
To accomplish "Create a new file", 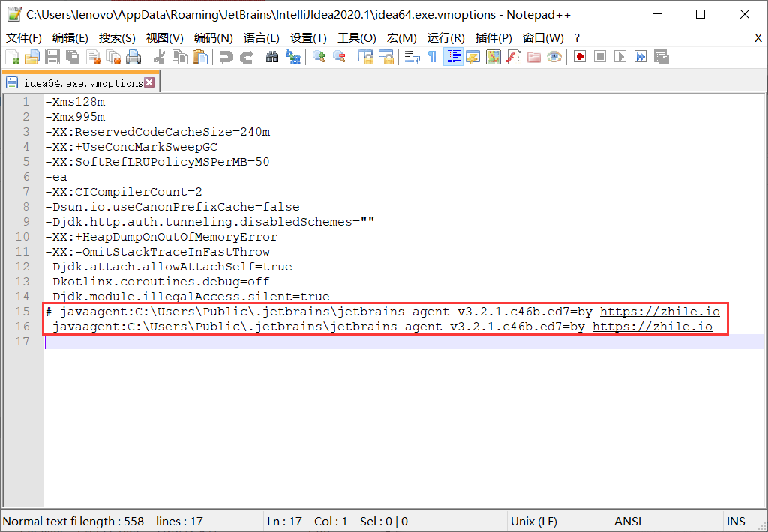I will [12, 58].
